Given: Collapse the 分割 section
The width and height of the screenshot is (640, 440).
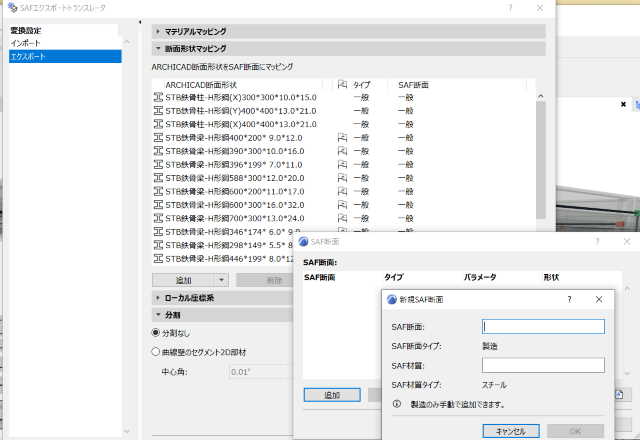Looking at the screenshot, I should pyautogui.click(x=158, y=315).
